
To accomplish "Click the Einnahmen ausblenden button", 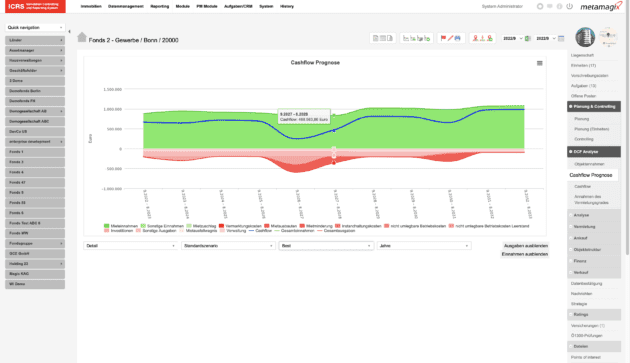I will point(525,254).
